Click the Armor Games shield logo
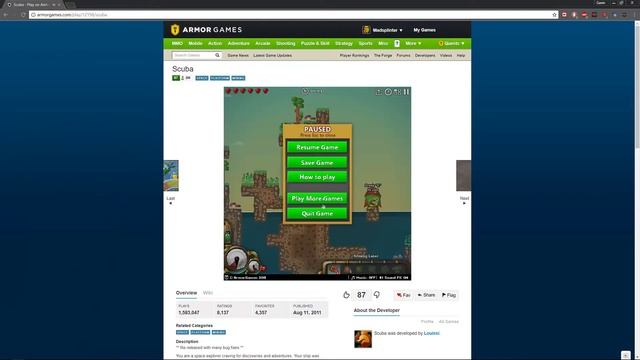The width and height of the screenshot is (640, 360). point(175,30)
